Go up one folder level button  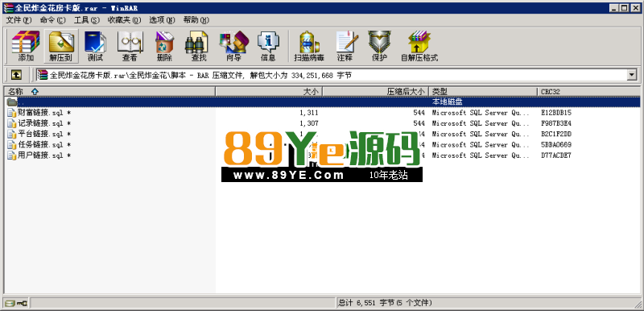pyautogui.click(x=16, y=75)
